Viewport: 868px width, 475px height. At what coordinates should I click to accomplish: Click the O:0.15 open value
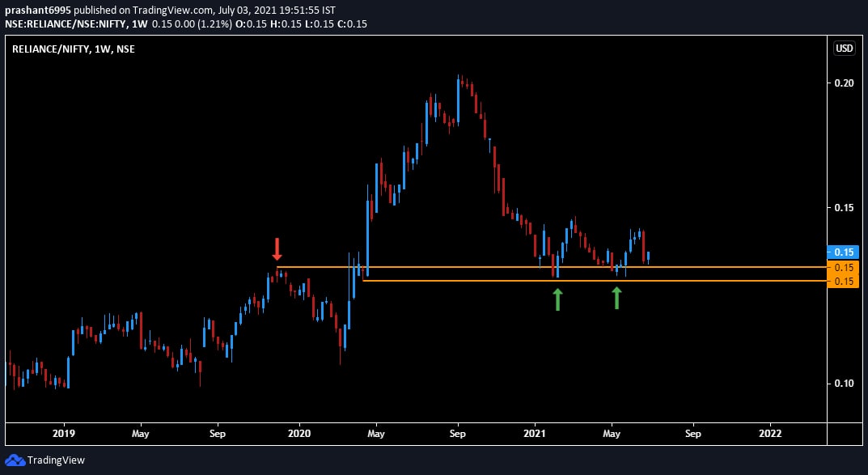pyautogui.click(x=252, y=23)
